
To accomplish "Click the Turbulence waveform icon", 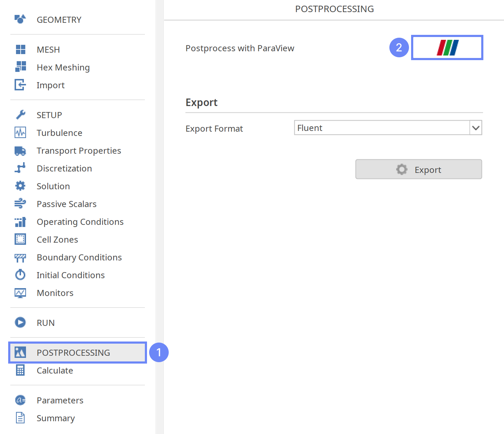I will point(20,133).
